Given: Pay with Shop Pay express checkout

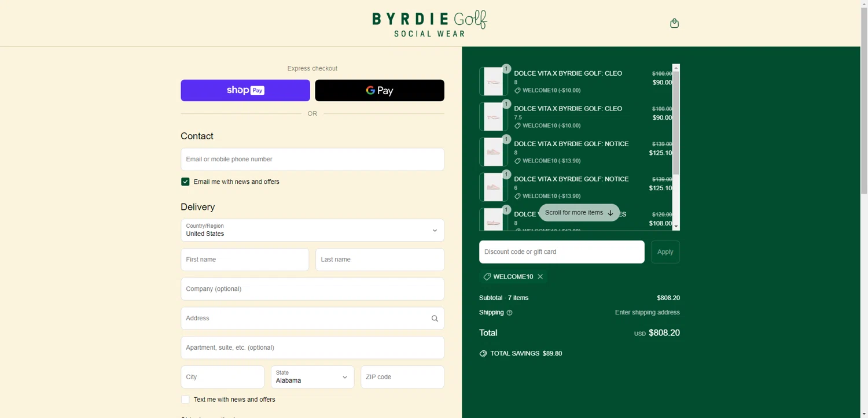Looking at the screenshot, I should pyautogui.click(x=245, y=90).
